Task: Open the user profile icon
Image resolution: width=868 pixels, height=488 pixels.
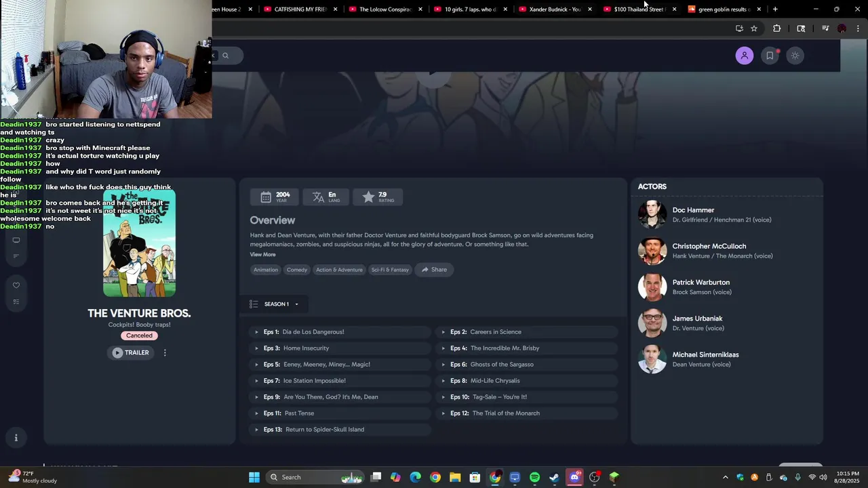Action: point(744,56)
